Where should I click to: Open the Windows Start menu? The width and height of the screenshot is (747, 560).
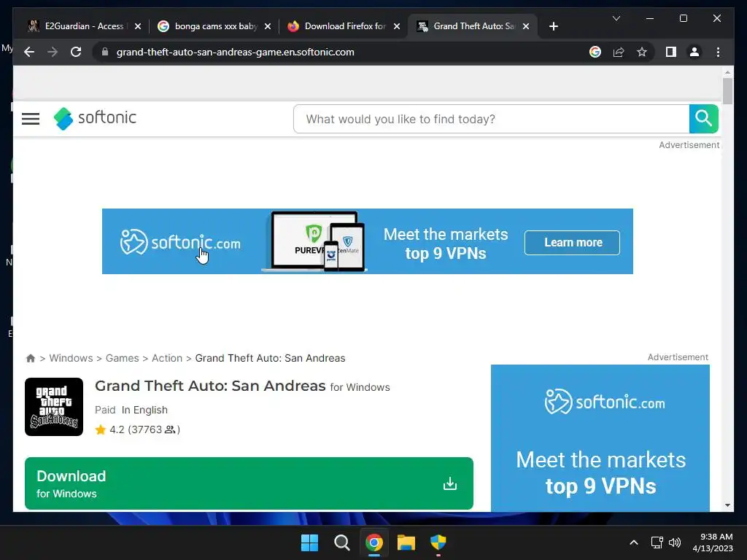point(309,542)
